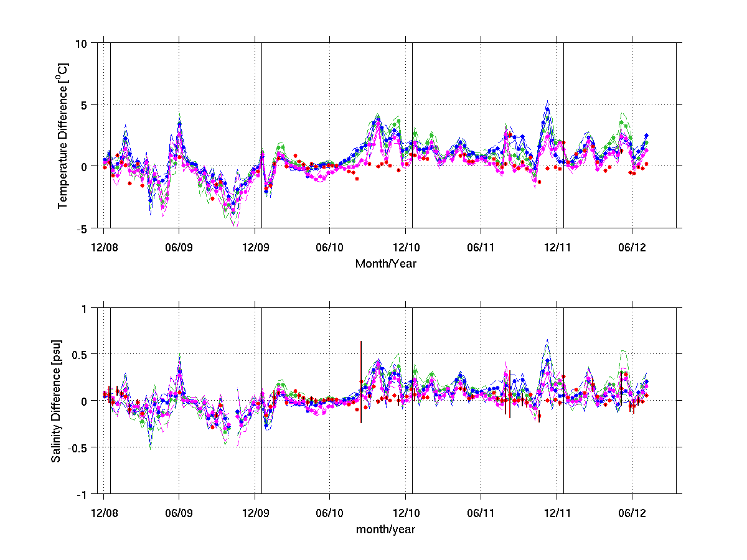This screenshot has width=747, height=560.
Task: Click '12/08' date tick in temperature plot
Action: pos(104,247)
